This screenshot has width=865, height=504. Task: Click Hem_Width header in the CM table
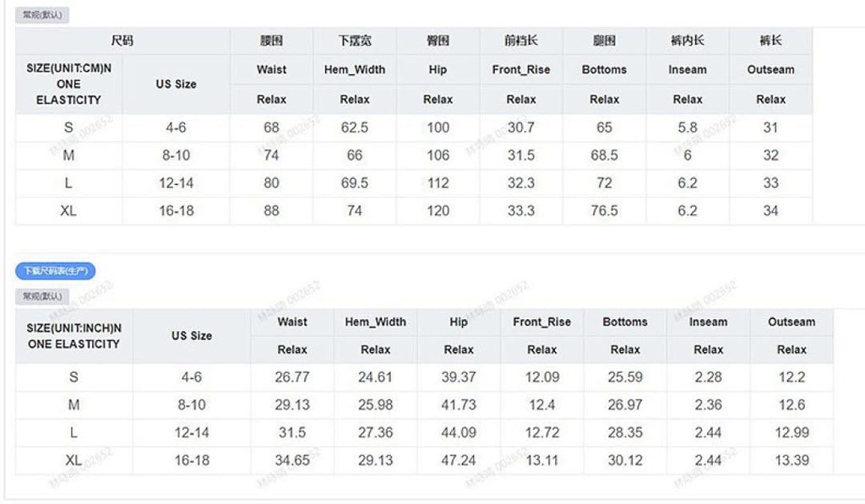tap(355, 69)
